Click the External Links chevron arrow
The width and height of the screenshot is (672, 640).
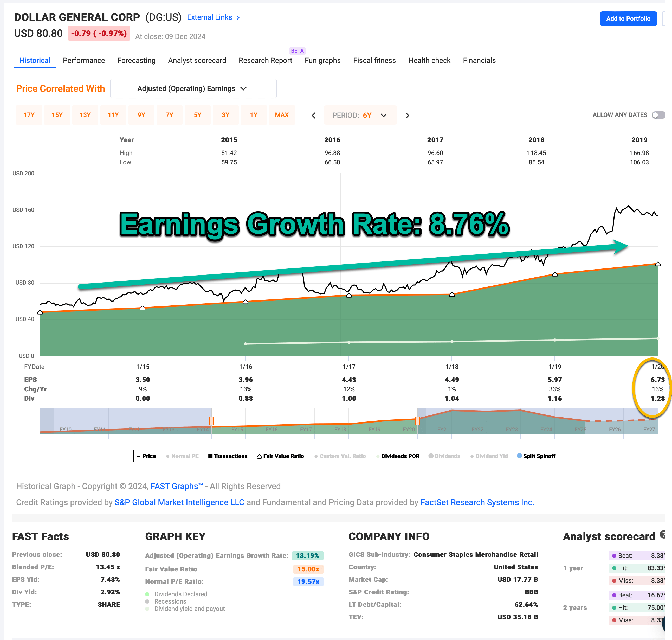[x=238, y=18]
